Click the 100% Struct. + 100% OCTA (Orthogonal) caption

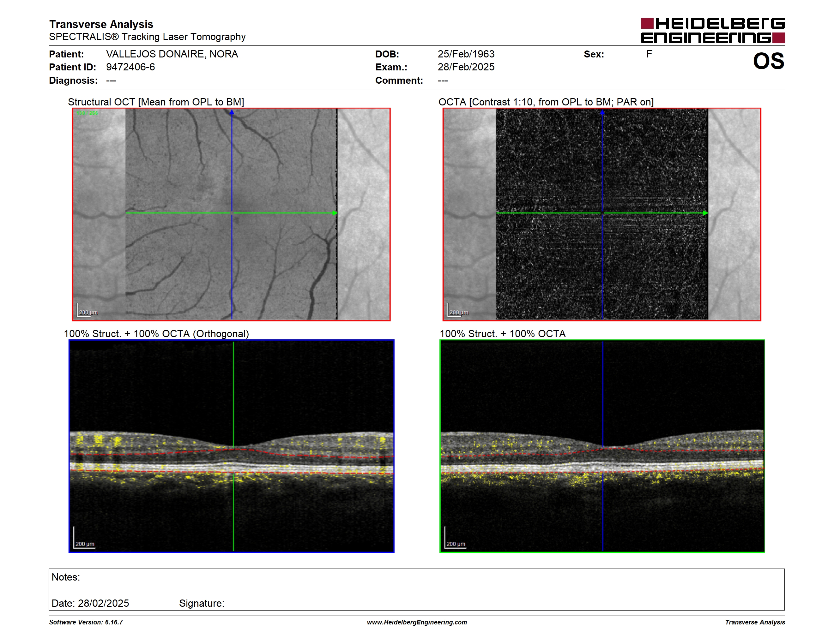pyautogui.click(x=156, y=334)
